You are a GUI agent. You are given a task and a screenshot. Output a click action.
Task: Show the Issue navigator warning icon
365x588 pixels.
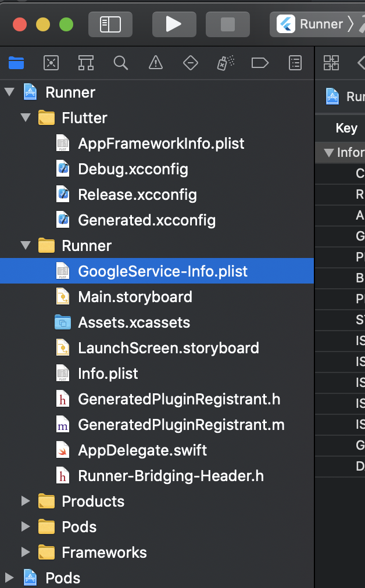point(156,63)
